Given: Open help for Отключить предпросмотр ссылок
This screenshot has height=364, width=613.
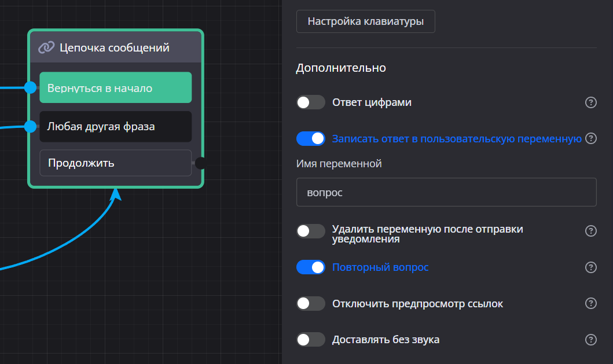Looking at the screenshot, I should coord(590,303).
